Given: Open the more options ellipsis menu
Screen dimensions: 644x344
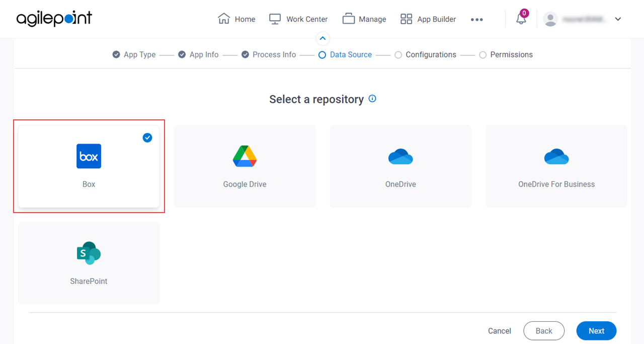Looking at the screenshot, I should pos(477,20).
